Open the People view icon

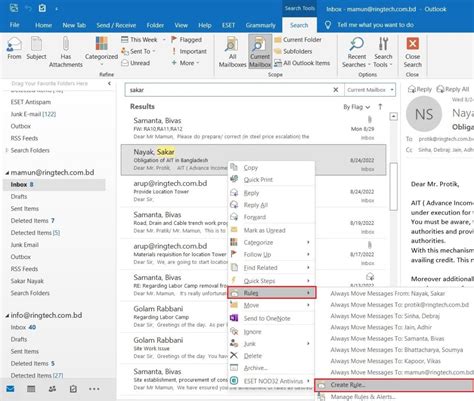tap(52, 389)
